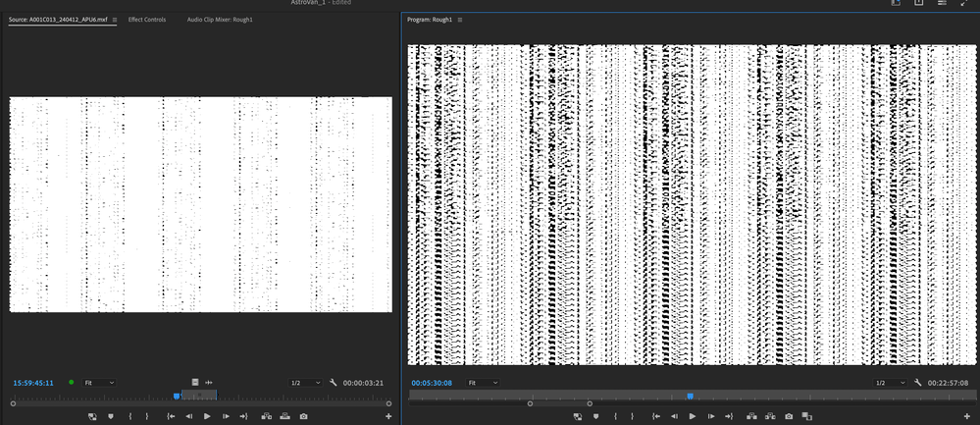Step forward one frame in Program monitor

(710, 416)
